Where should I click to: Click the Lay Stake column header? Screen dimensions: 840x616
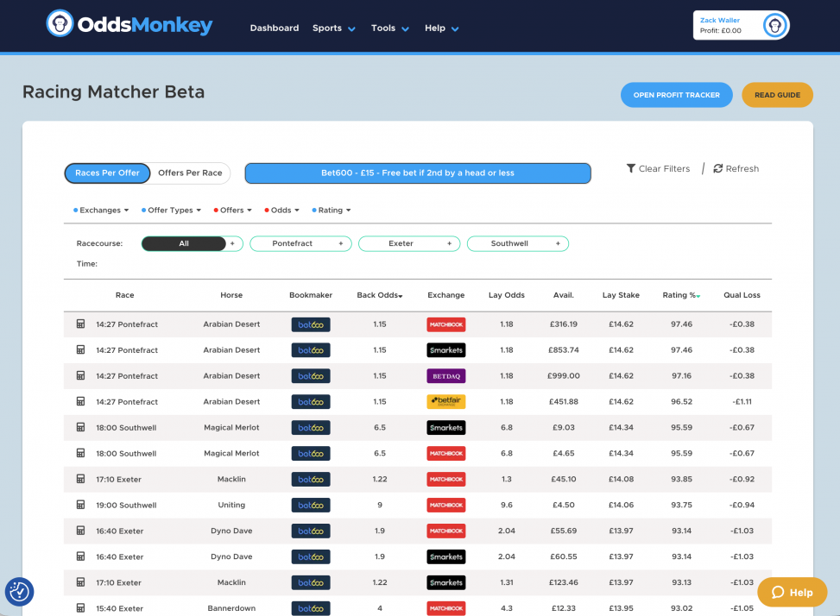(621, 295)
